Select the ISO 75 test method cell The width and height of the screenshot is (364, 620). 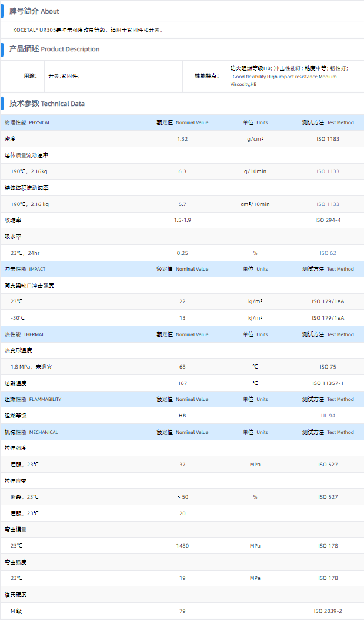[328, 367]
